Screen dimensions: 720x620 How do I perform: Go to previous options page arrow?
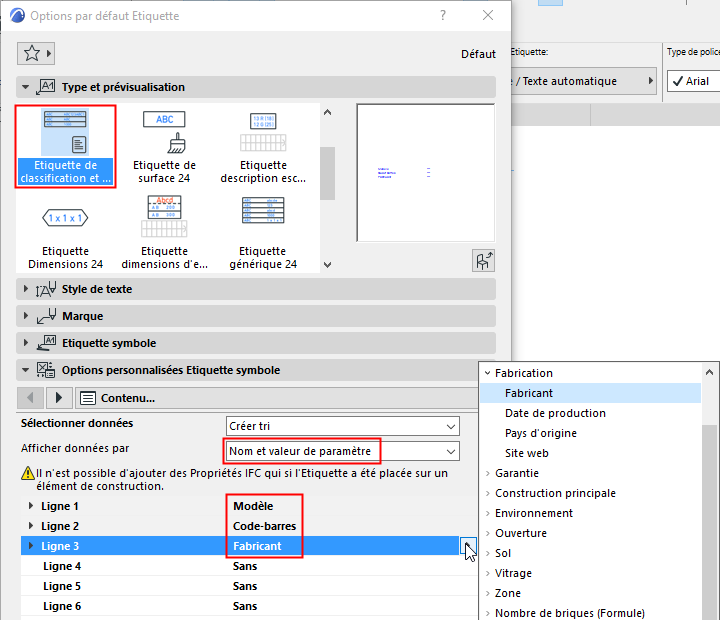[x=30, y=398]
